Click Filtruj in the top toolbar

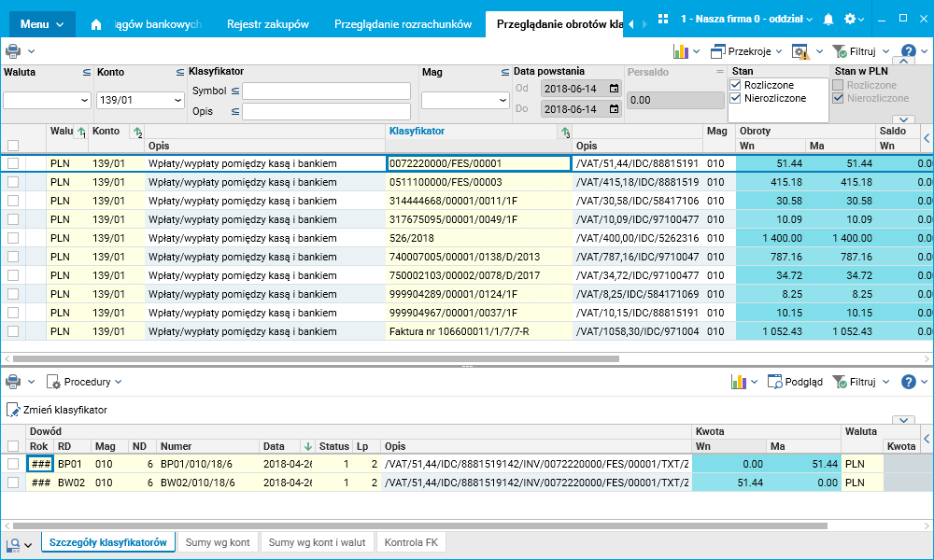click(852, 51)
